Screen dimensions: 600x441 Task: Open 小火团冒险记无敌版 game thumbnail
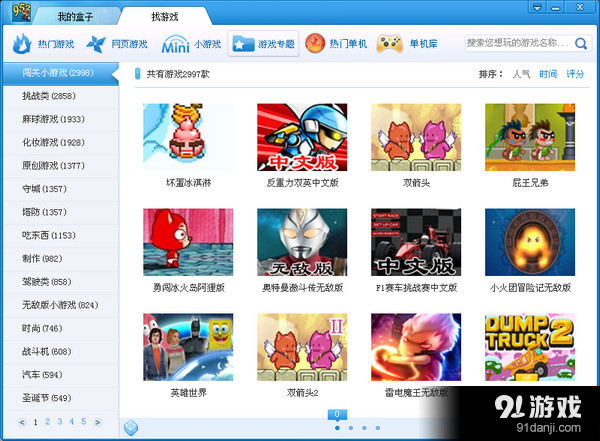coord(530,242)
